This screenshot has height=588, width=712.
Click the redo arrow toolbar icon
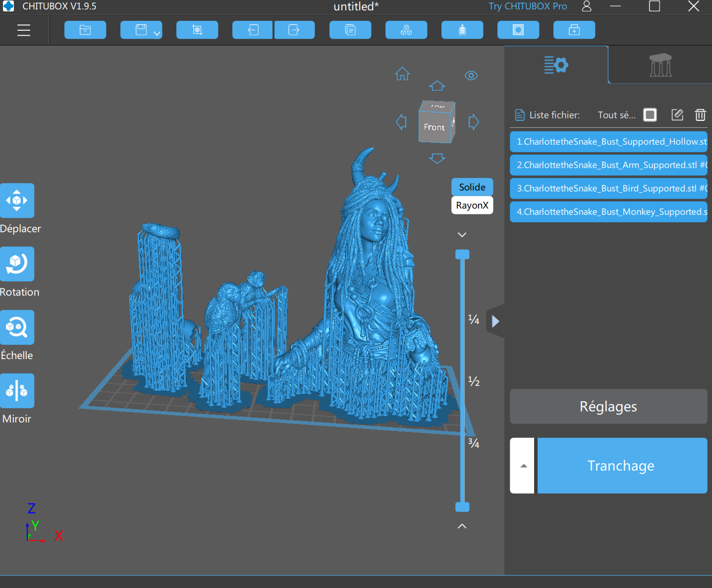294,30
